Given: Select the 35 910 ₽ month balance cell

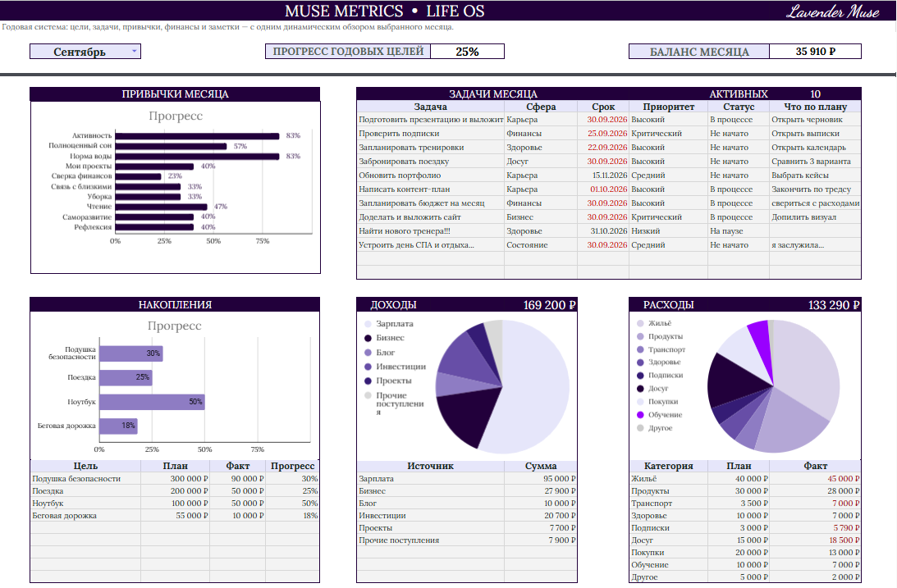Looking at the screenshot, I should pos(815,52).
